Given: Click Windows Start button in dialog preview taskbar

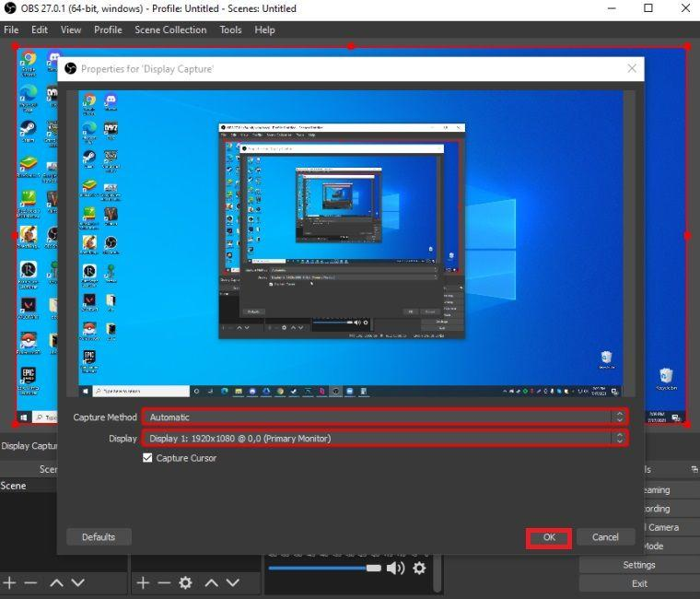Looking at the screenshot, I should (86, 392).
